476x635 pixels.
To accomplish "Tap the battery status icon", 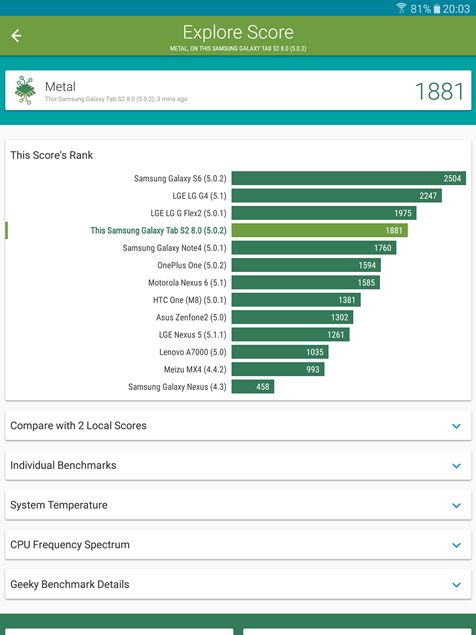I will click(437, 9).
